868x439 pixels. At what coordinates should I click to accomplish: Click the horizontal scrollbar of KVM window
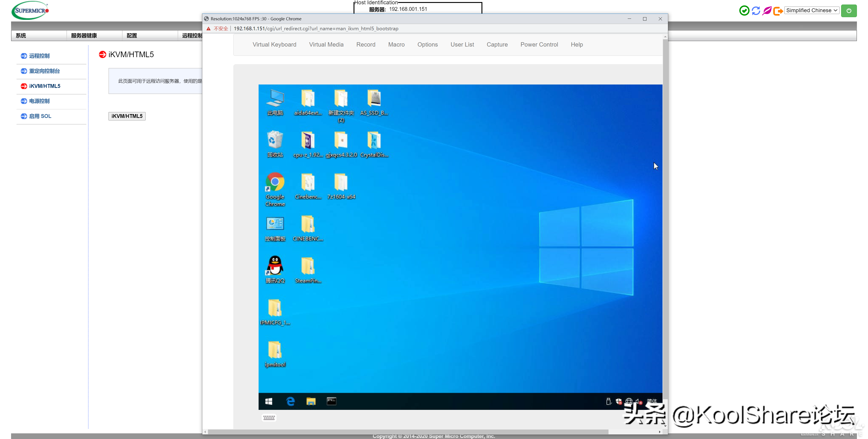[408, 432]
